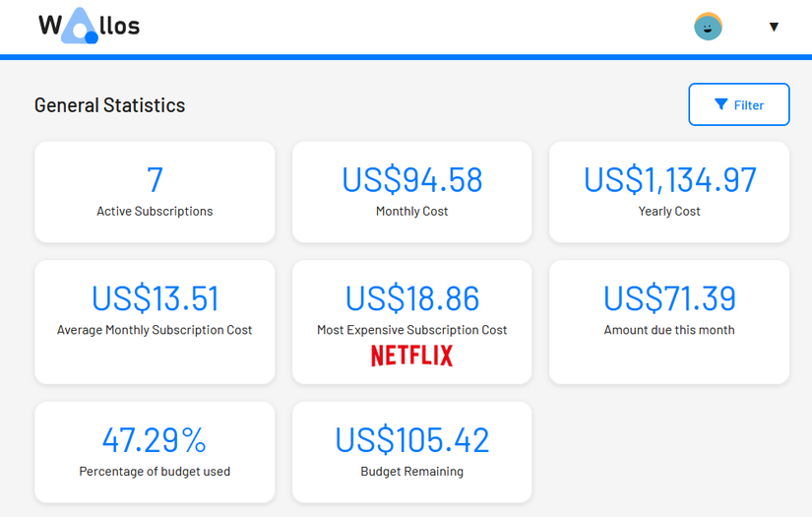Select the Percentage of budget used card

155,452
